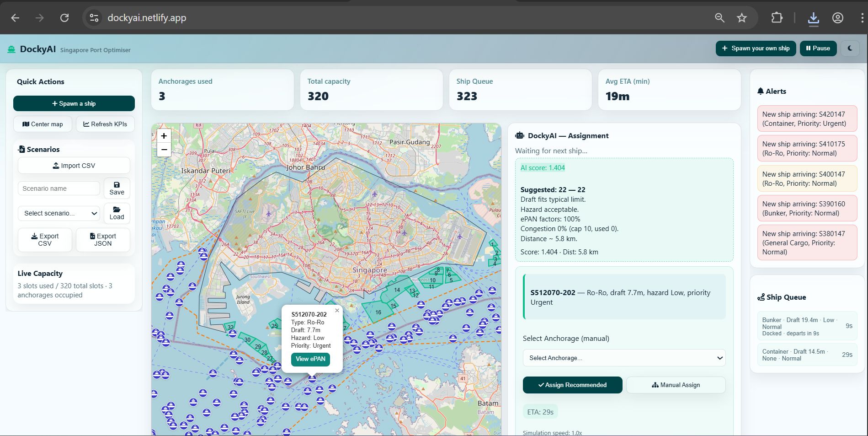Pause the simulation
868x436 pixels.
tap(818, 48)
